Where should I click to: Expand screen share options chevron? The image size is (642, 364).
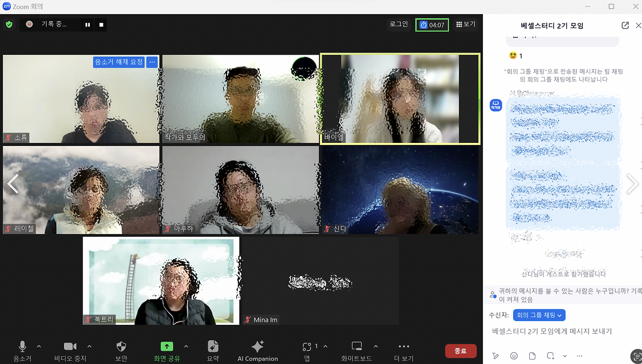[x=186, y=346]
